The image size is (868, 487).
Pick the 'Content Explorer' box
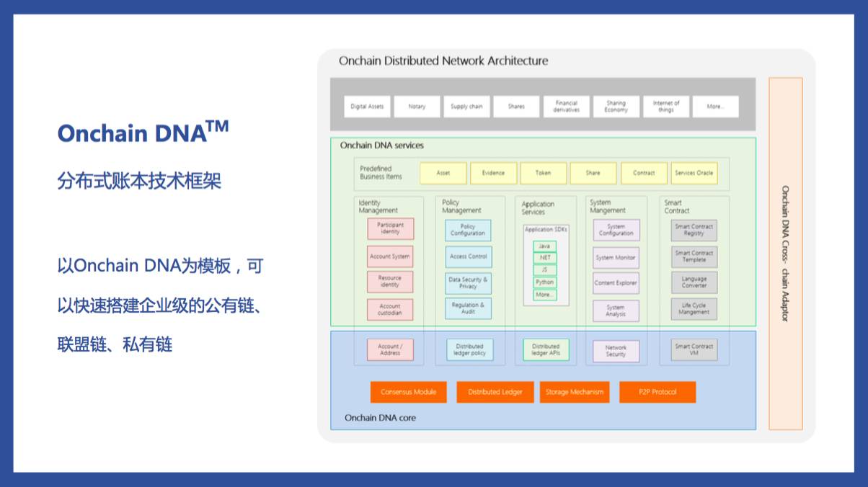[616, 283]
